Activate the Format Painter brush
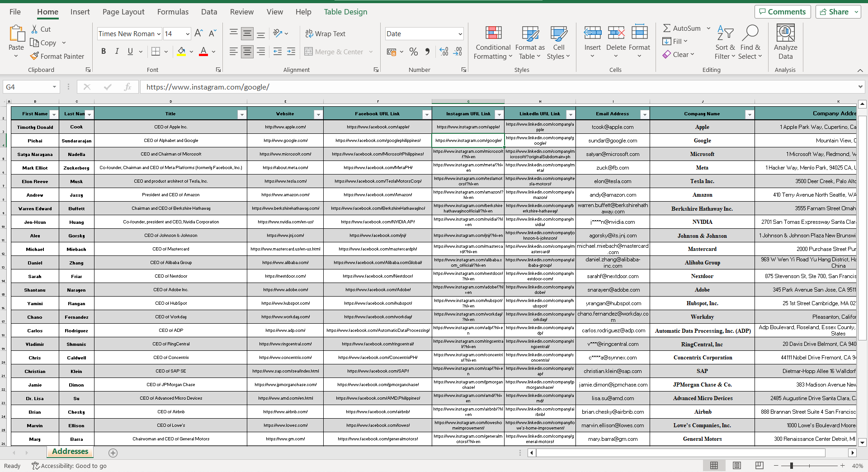The width and height of the screenshot is (868, 472). [x=57, y=56]
